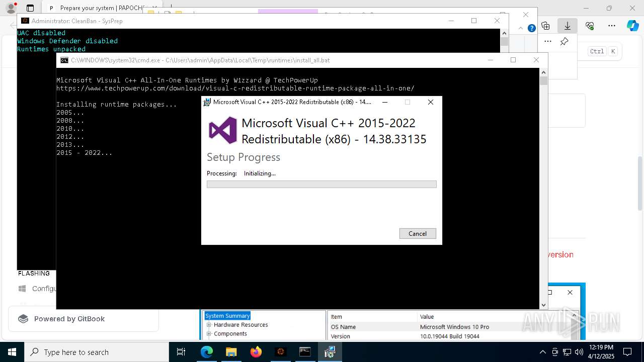Open taskbar clock showing 12:19 PM
Image resolution: width=644 pixels, height=362 pixels.
[x=601, y=352]
